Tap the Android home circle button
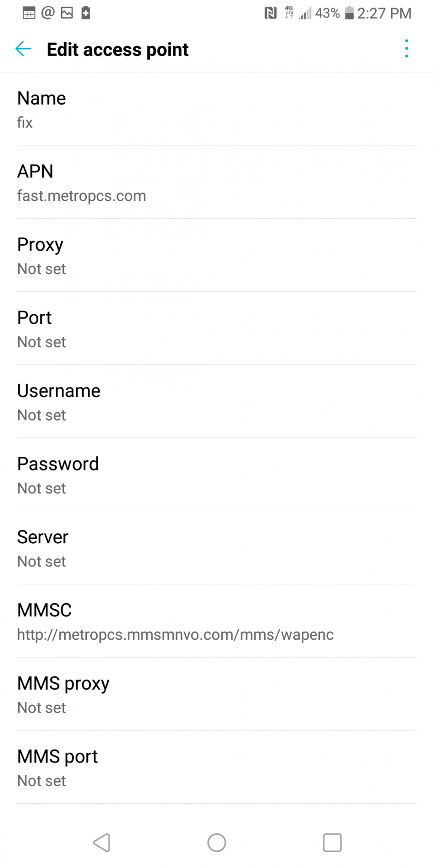The height and width of the screenshot is (868, 434). (217, 843)
